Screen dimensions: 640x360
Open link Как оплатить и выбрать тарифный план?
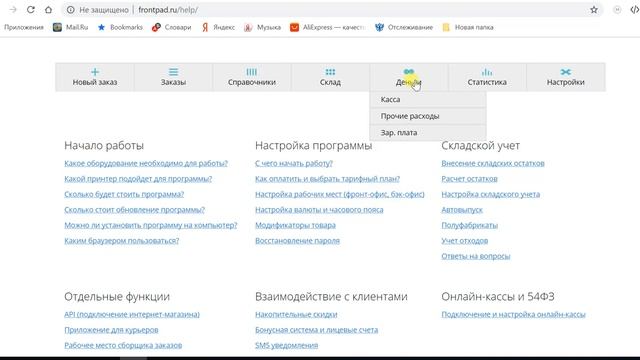coord(327,179)
